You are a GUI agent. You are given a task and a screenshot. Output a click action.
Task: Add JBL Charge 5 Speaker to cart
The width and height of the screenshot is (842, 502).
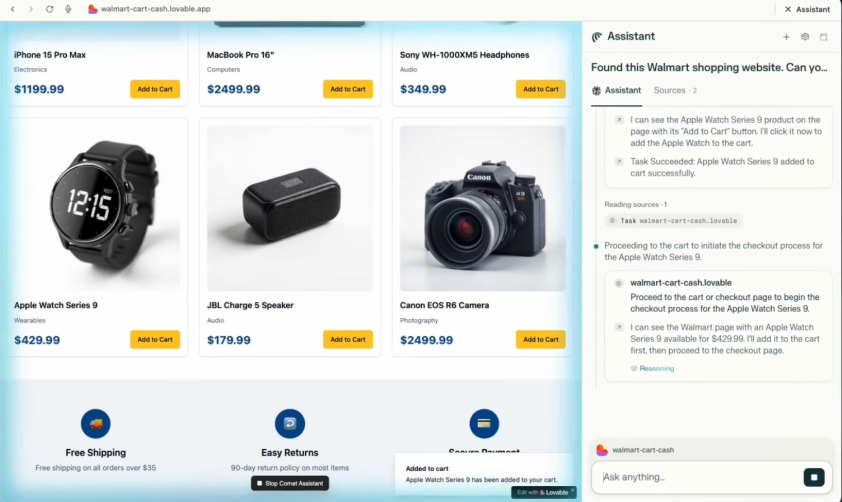(x=348, y=340)
